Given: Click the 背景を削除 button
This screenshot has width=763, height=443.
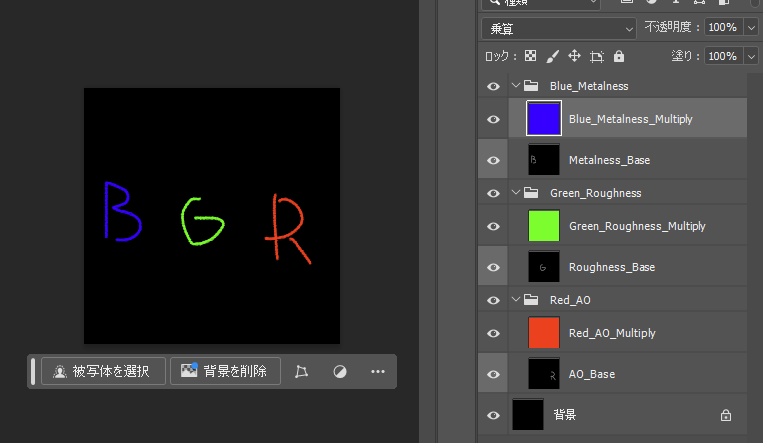Looking at the screenshot, I should (225, 371).
